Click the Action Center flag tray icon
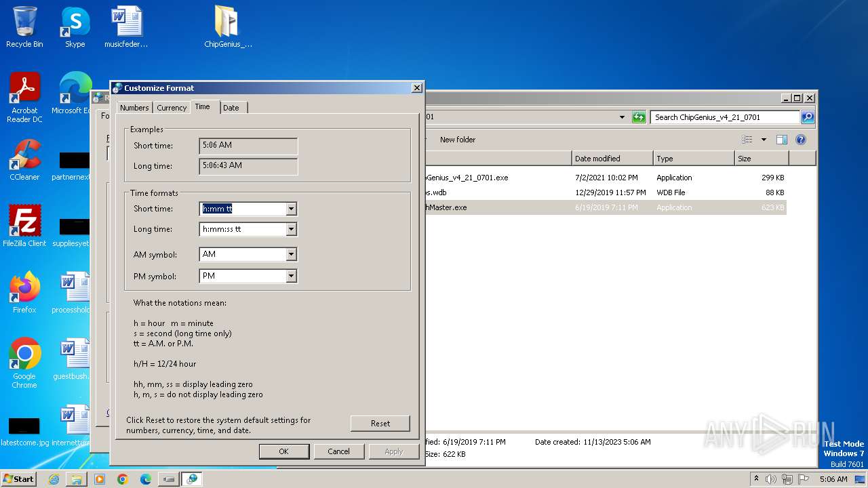 point(803,479)
